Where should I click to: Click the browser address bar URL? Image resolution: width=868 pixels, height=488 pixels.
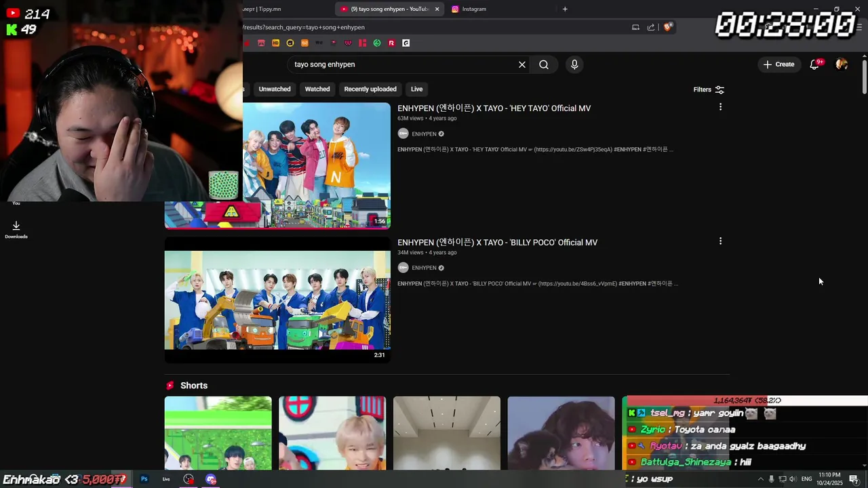[x=304, y=27]
